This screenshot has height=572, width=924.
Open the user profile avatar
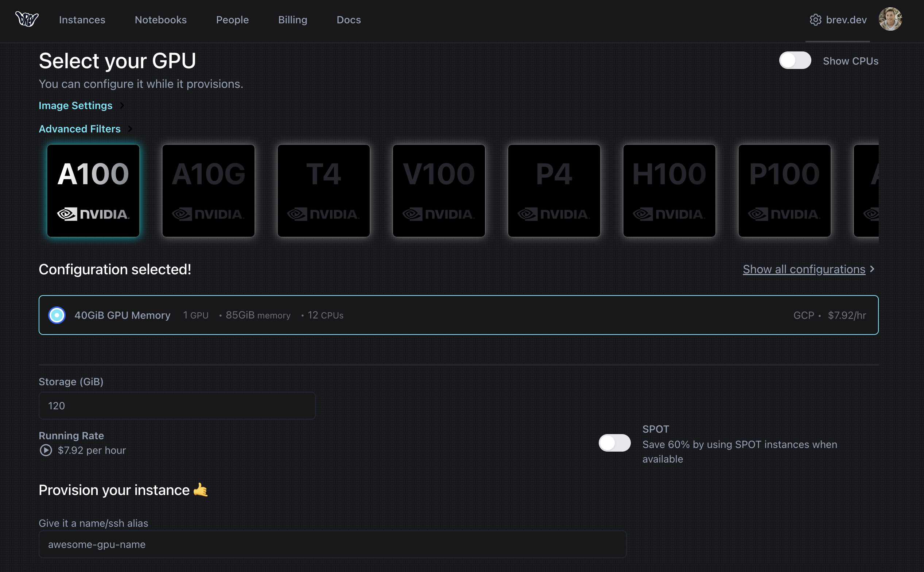(x=890, y=19)
